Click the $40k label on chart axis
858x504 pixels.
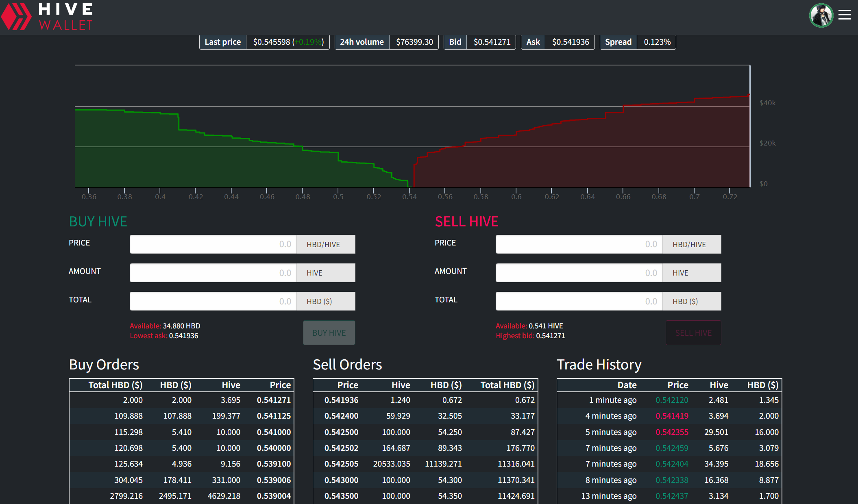tap(768, 103)
